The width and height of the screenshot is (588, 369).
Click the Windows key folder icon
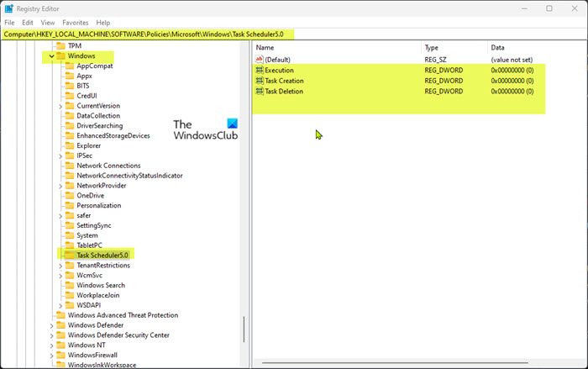(60, 56)
